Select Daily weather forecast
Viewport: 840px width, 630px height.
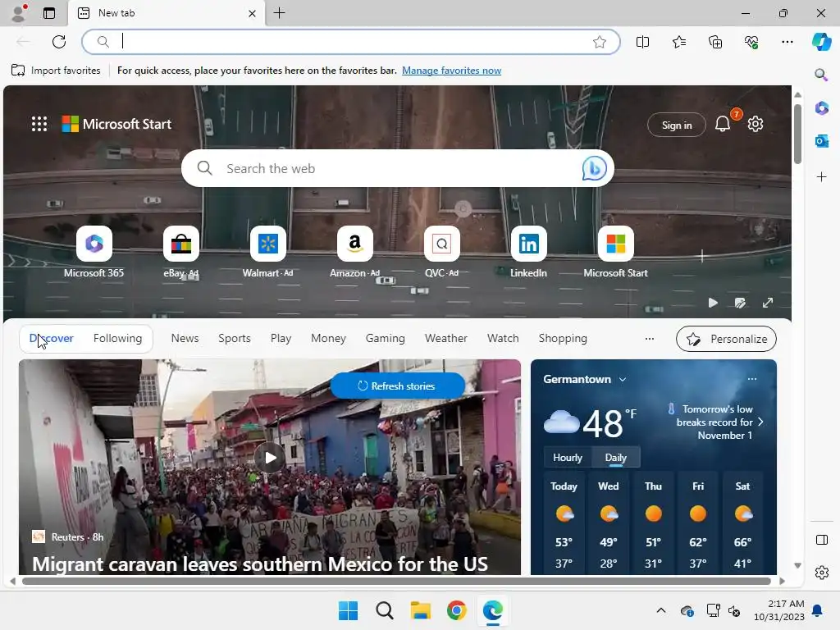click(x=615, y=458)
